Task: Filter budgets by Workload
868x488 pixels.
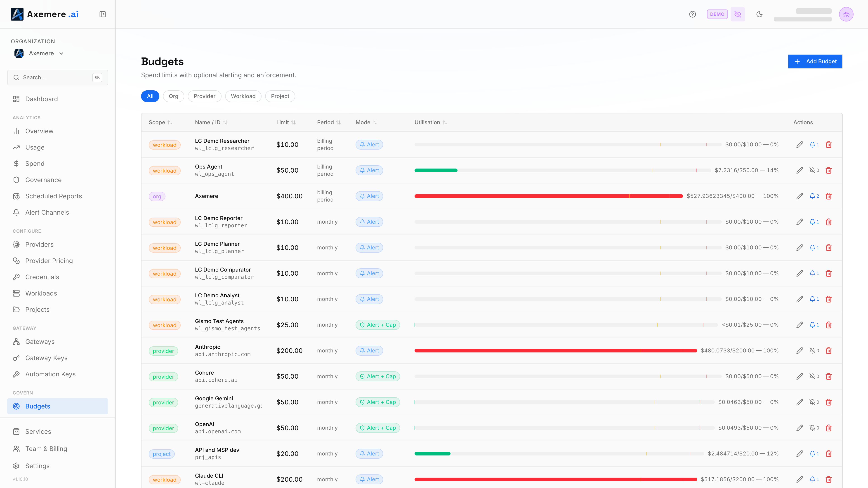Action: click(x=243, y=96)
